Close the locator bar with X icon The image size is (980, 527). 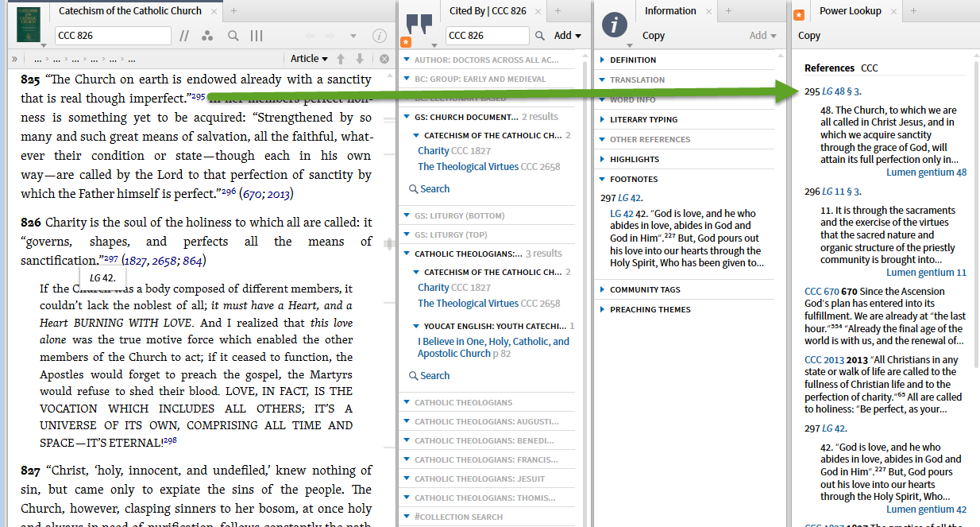pyautogui.click(x=384, y=59)
